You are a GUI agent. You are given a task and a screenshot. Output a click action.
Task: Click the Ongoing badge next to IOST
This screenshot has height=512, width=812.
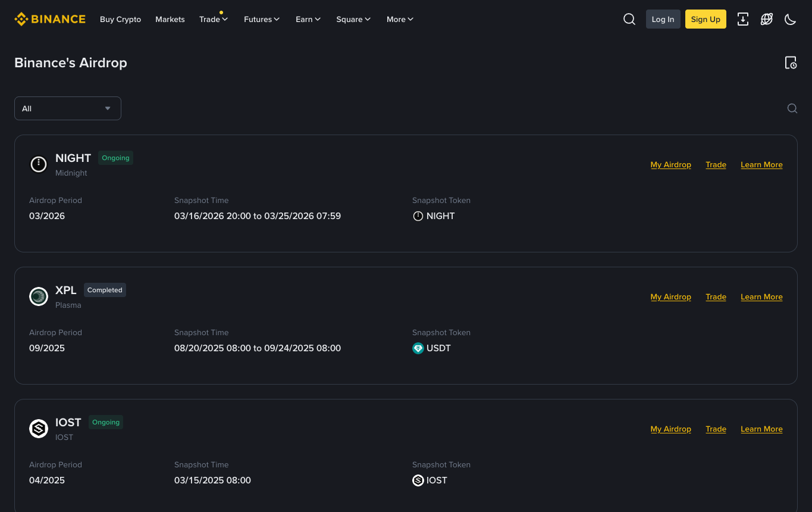click(106, 422)
